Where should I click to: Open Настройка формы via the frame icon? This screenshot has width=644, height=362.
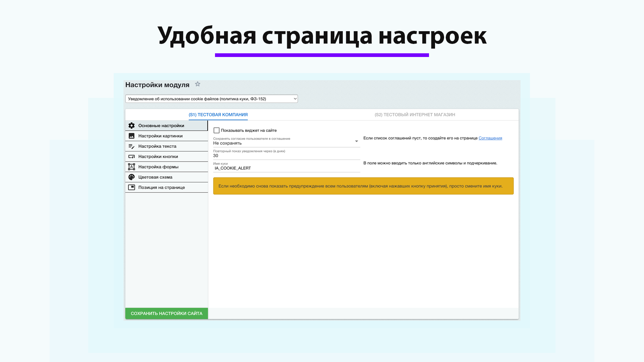[x=131, y=167]
